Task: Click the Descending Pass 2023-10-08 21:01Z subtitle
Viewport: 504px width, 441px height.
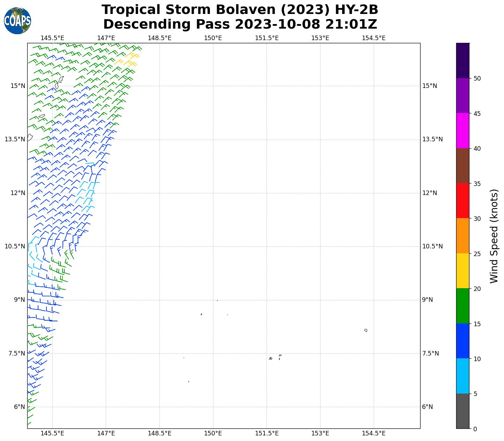Action: 240,24
